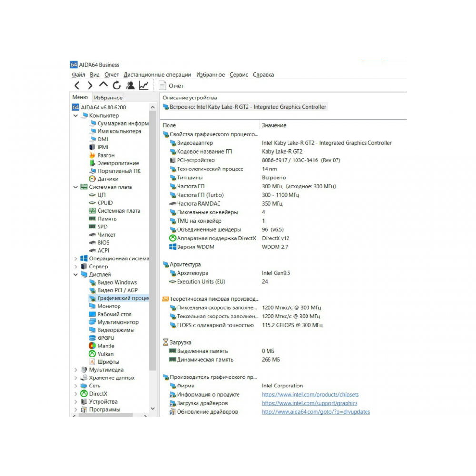Select the Mantle icon in the Display section
476x476 pixels.
click(x=92, y=346)
